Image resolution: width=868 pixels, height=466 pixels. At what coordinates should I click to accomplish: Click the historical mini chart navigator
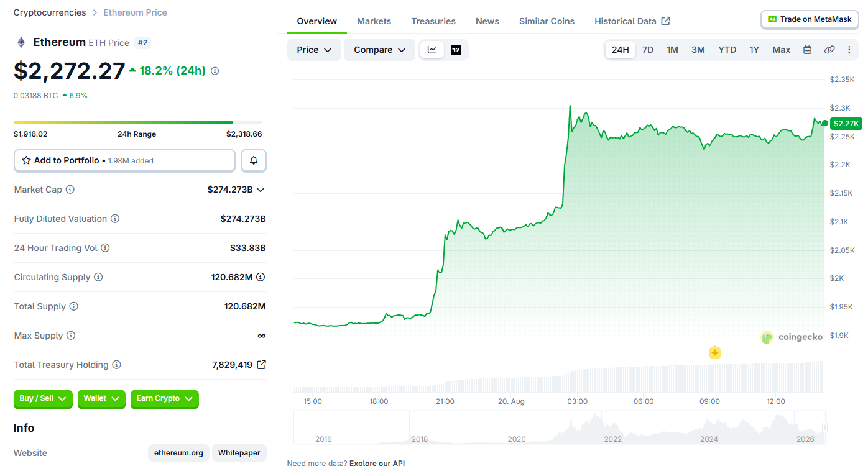[559, 427]
